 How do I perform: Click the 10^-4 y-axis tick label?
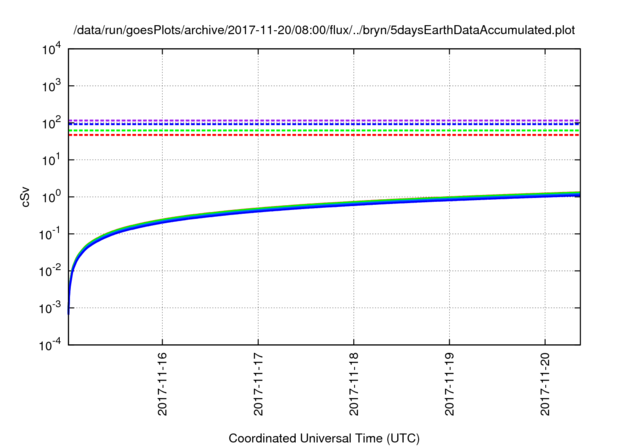pos(50,345)
